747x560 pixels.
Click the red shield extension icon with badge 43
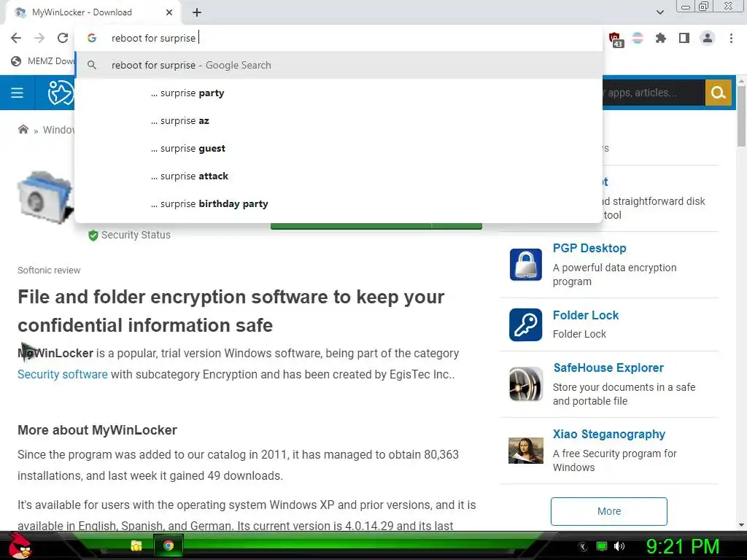click(x=615, y=39)
